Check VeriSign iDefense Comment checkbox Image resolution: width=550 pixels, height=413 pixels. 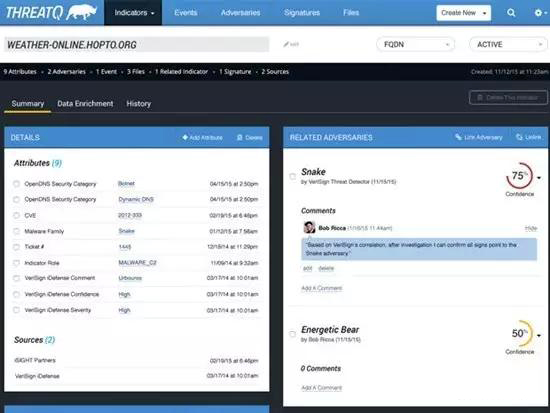click(x=16, y=278)
